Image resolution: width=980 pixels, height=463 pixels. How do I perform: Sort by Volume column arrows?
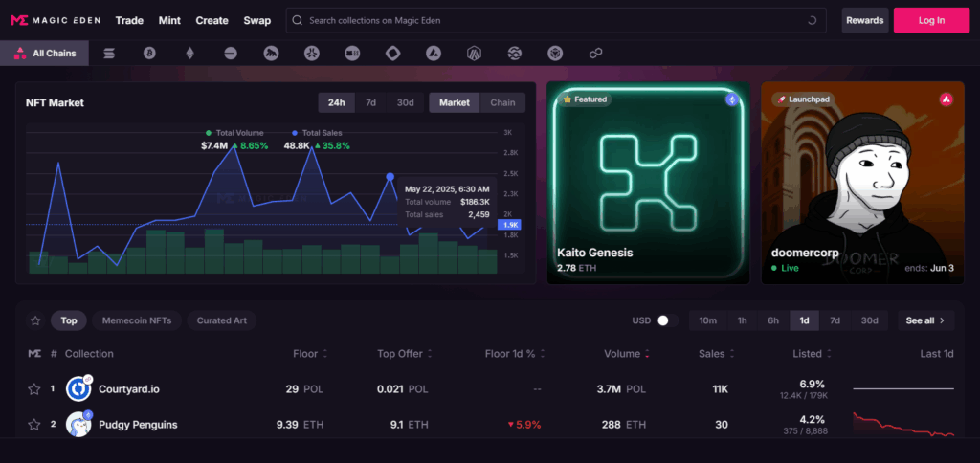pos(647,354)
